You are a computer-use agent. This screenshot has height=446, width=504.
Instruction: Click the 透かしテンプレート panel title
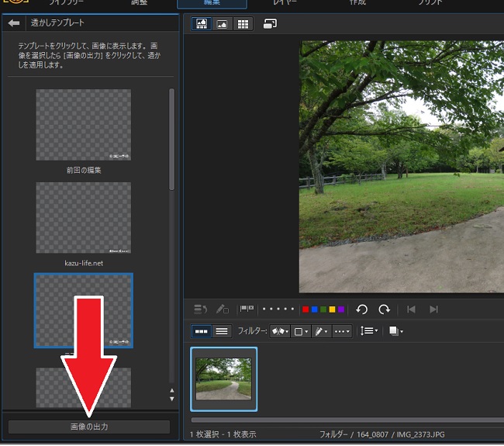click(x=57, y=22)
